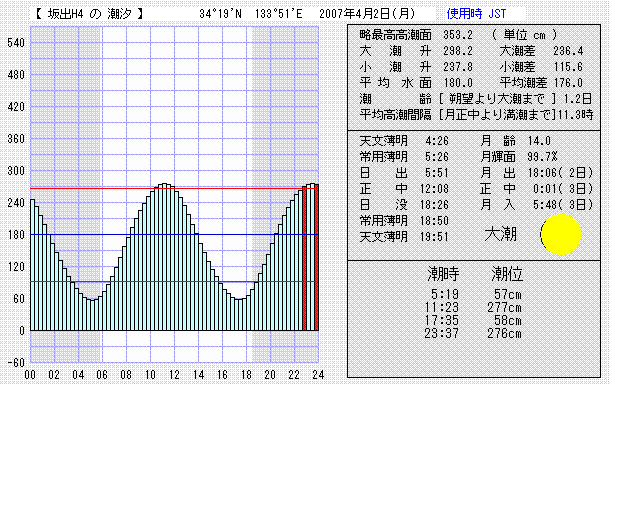Click the yellow full moon phase icon
The width and height of the screenshot is (640, 512).
tap(560, 234)
